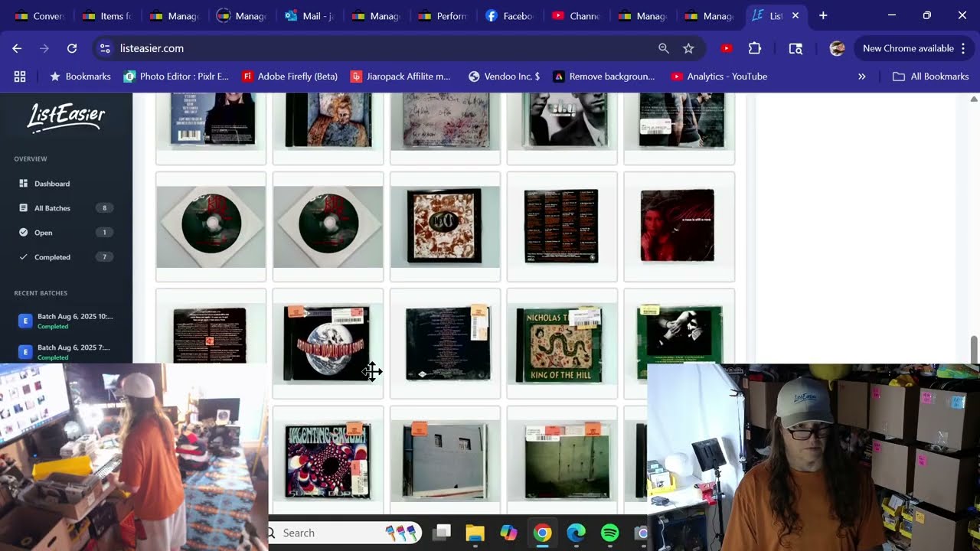Open the Chrome apps grid icon

pyautogui.click(x=20, y=77)
